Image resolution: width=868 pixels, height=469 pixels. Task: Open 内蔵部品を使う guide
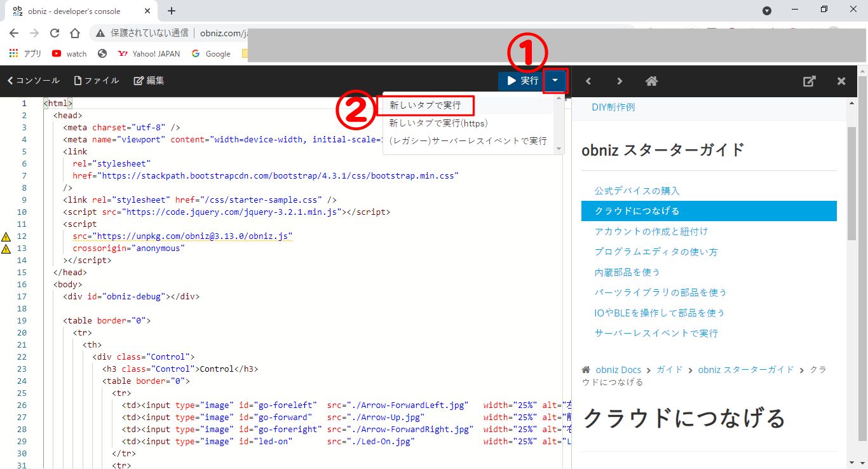628,272
